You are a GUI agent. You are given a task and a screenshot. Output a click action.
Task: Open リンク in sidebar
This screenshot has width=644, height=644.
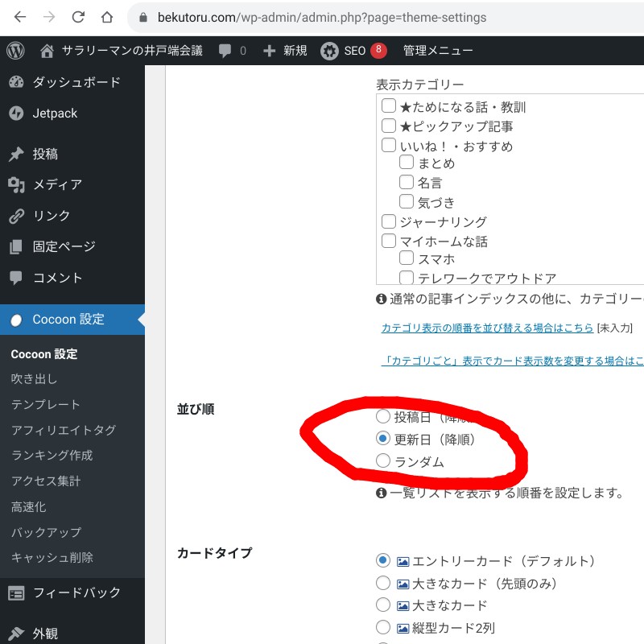point(52,216)
